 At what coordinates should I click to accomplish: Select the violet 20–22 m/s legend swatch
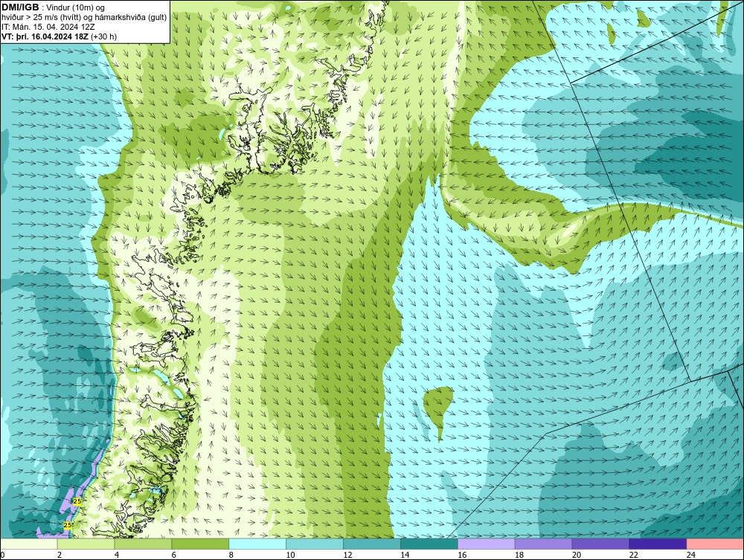pyautogui.click(x=600, y=544)
